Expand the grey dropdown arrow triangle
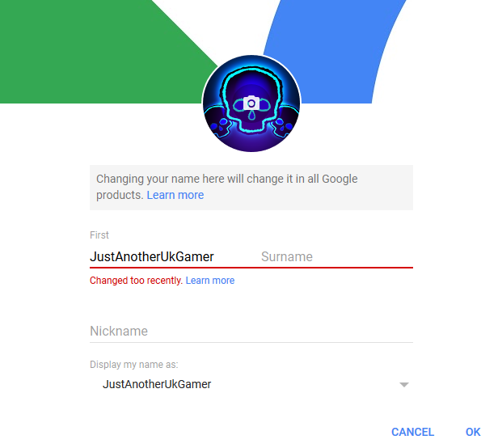 (404, 385)
